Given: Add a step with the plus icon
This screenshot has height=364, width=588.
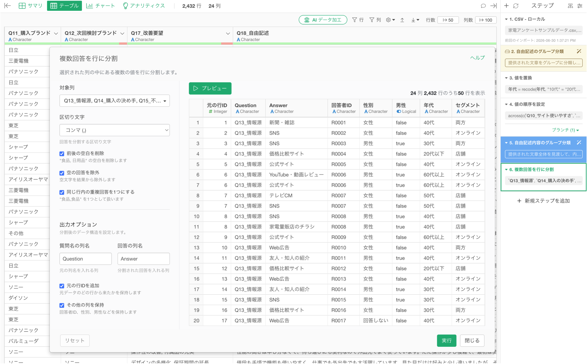Looking at the screenshot, I should point(506,6).
